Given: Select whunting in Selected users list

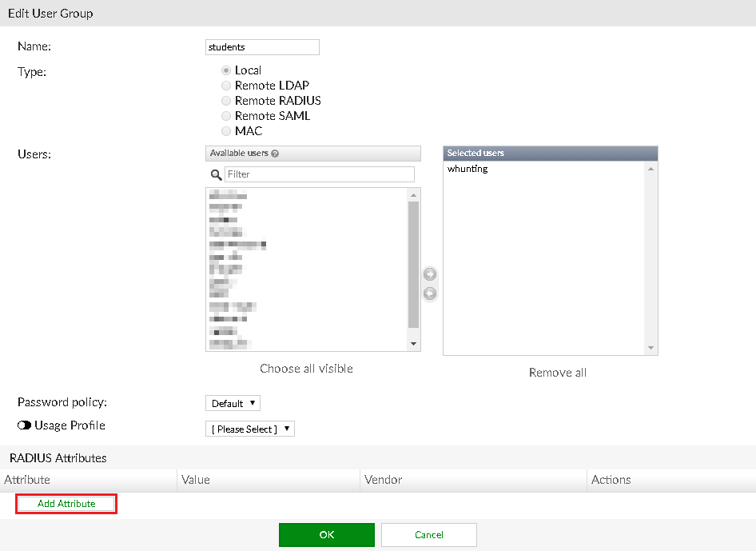Looking at the screenshot, I should [x=468, y=169].
